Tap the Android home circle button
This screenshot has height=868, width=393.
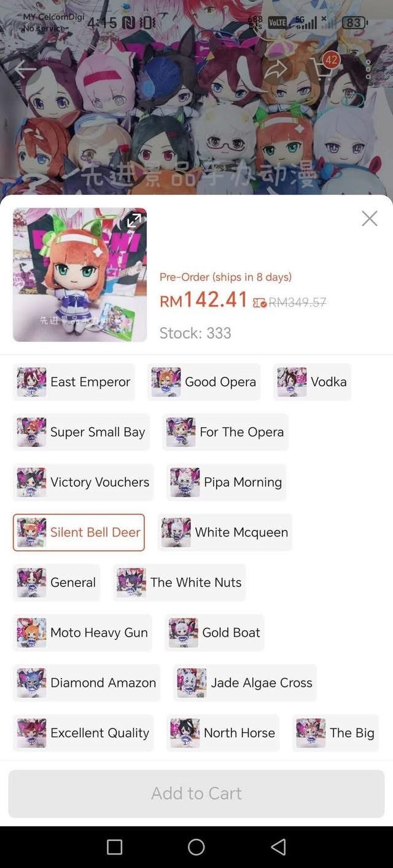click(x=196, y=847)
